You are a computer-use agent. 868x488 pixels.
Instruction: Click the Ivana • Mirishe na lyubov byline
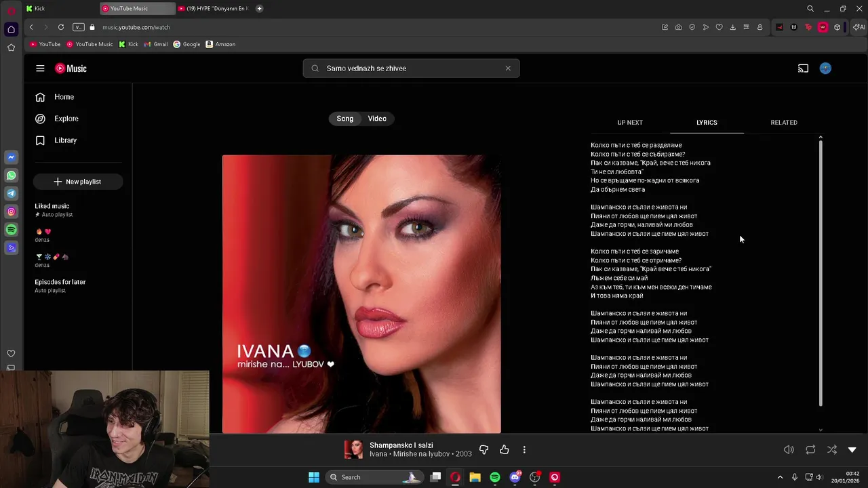click(420, 454)
